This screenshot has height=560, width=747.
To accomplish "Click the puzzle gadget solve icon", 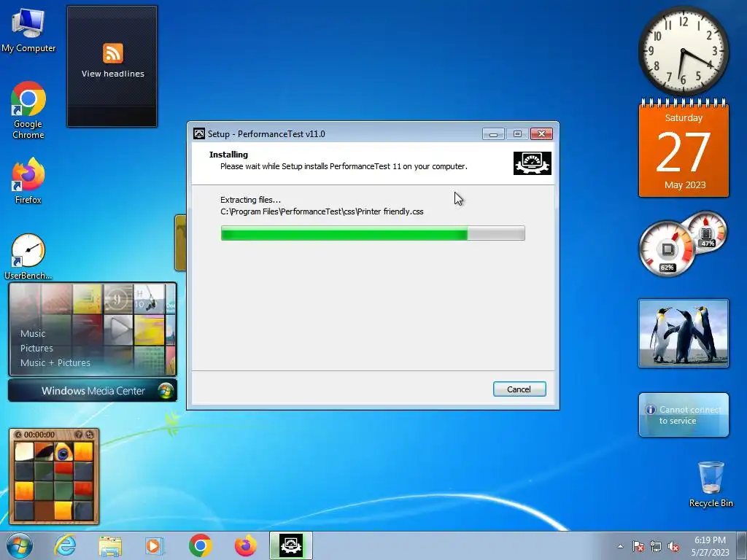I will pyautogui.click(x=89, y=435).
